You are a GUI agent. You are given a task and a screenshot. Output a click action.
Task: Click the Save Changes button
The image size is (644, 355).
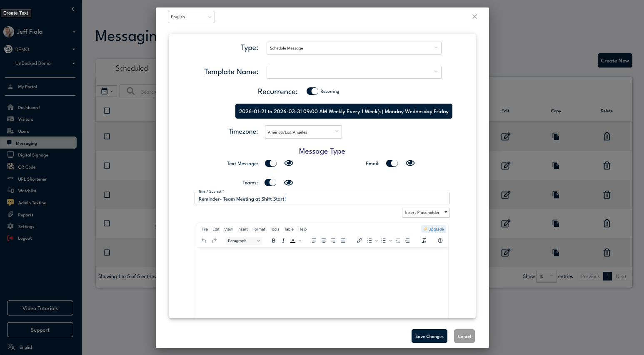click(429, 336)
